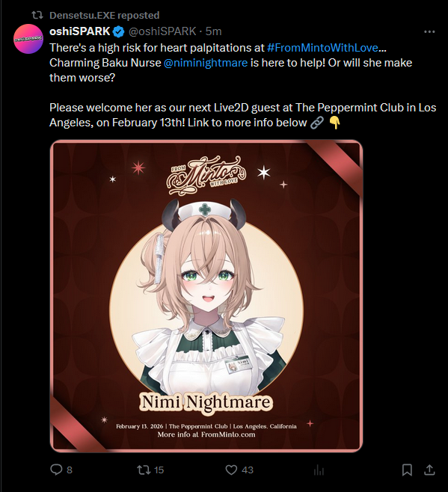View post analytics via the bar chart icon
This screenshot has width=448, height=492.
pos(319,470)
